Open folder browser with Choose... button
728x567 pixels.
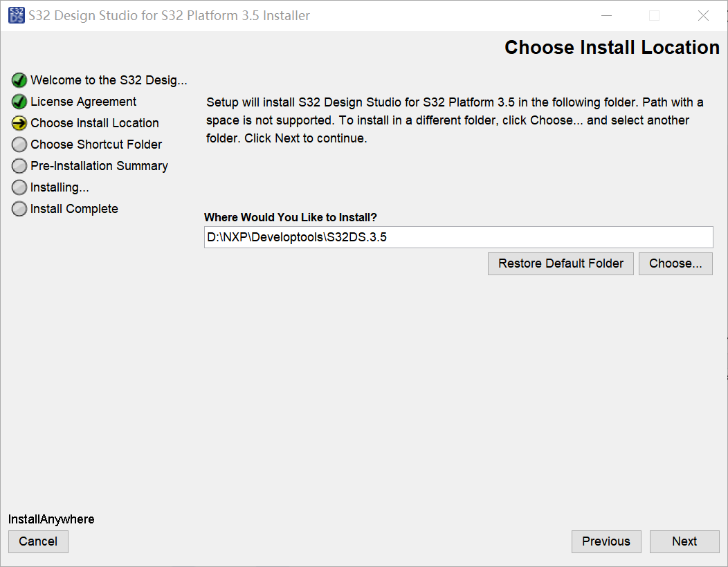[x=675, y=263]
